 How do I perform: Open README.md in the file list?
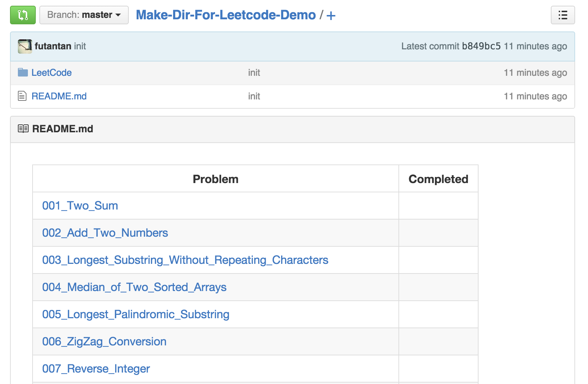(x=59, y=96)
